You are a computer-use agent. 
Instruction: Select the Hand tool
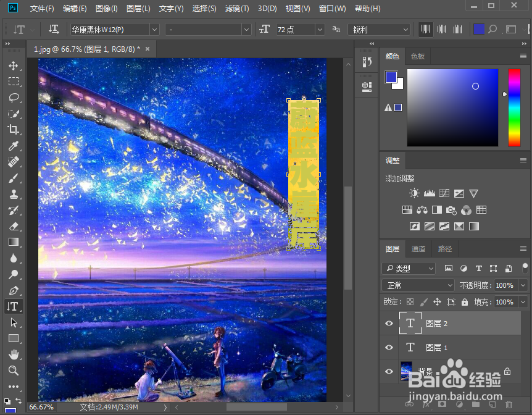coord(14,354)
